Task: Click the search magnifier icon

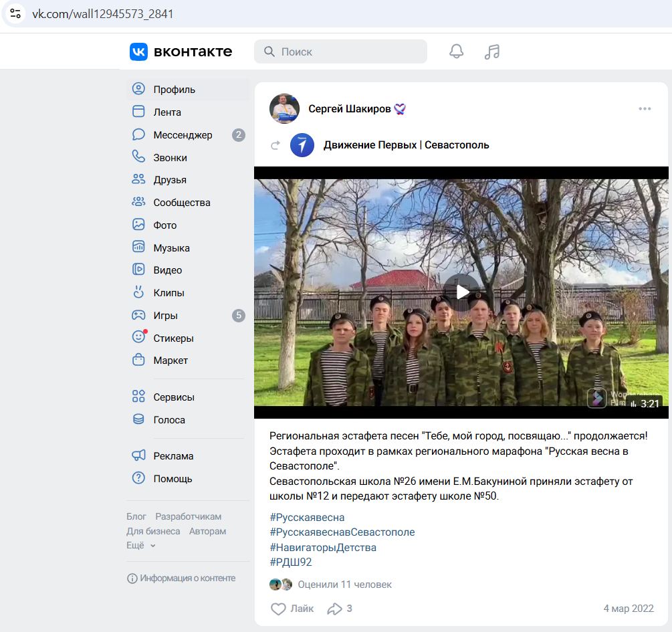Action: pos(269,51)
